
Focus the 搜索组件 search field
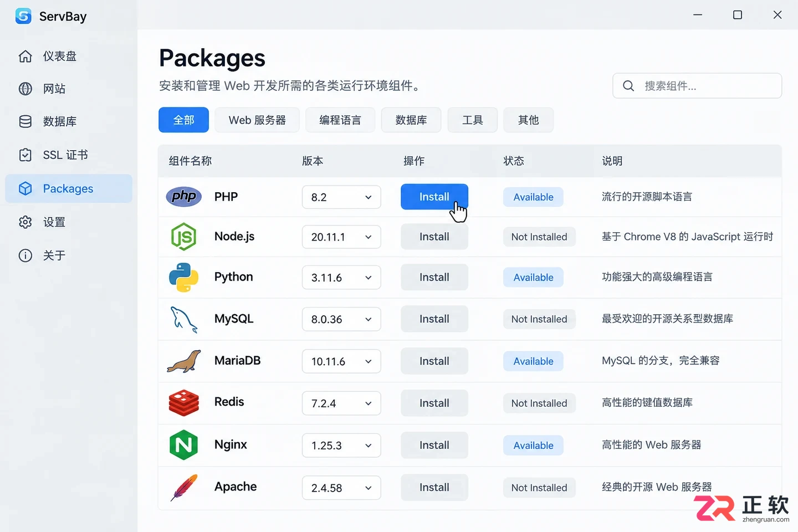[697, 86]
